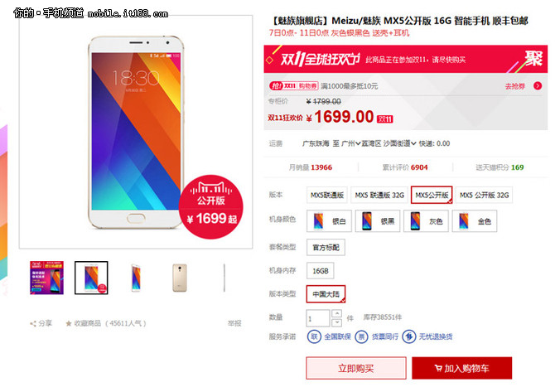Click the gold back-view phone thumbnail
This screenshot has height=392, width=555.
tap(180, 278)
